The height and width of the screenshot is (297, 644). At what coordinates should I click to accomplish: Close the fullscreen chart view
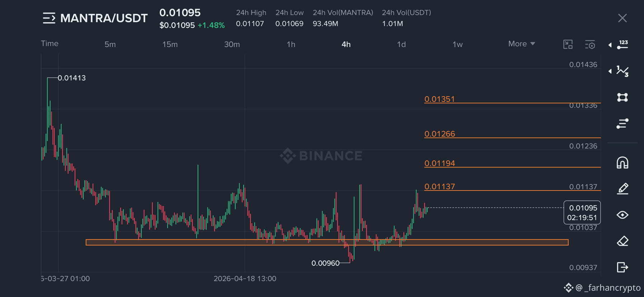click(x=622, y=18)
